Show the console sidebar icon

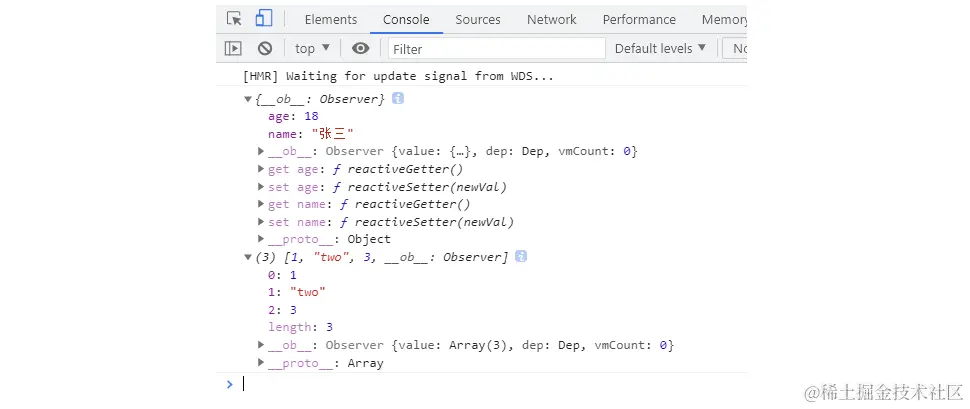coord(233,48)
